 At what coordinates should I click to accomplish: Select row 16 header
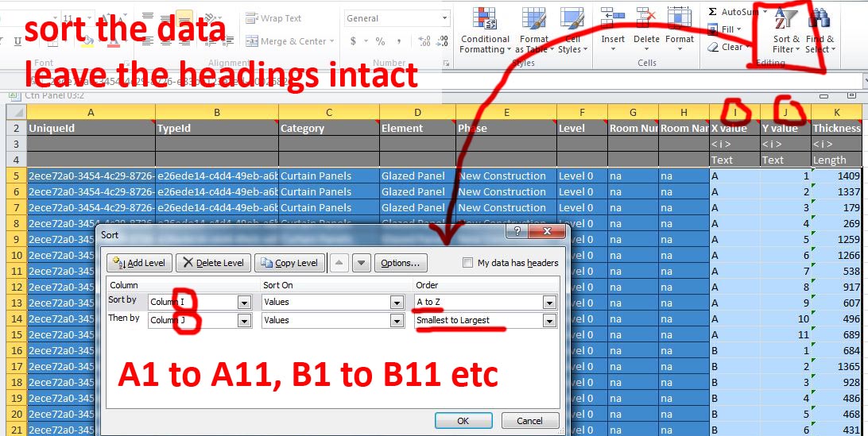coord(16,351)
